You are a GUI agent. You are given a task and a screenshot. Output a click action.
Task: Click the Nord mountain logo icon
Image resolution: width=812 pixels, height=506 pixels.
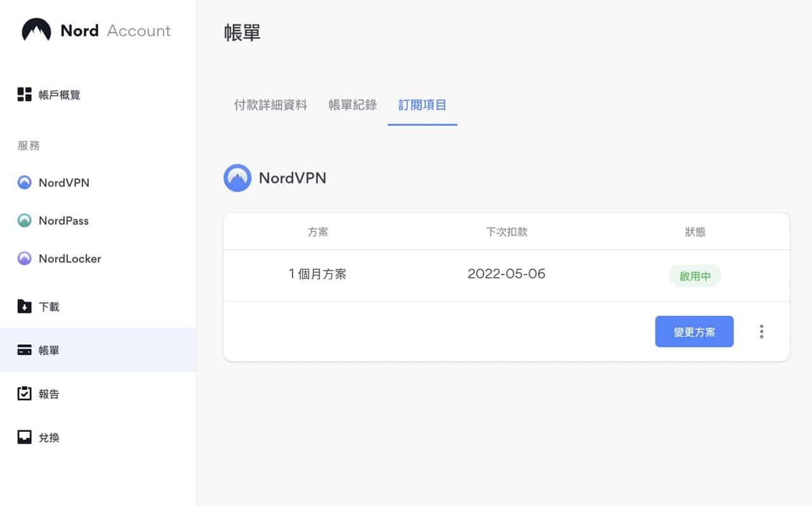pyautogui.click(x=36, y=30)
